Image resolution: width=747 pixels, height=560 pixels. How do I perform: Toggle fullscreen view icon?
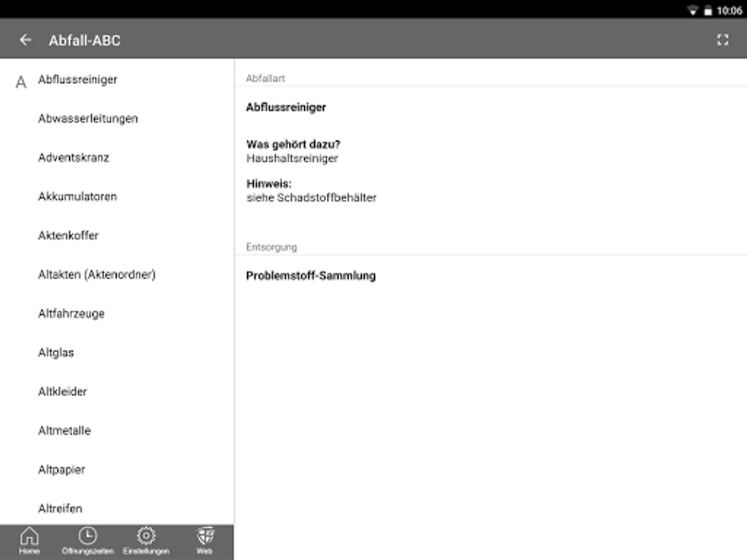[723, 40]
